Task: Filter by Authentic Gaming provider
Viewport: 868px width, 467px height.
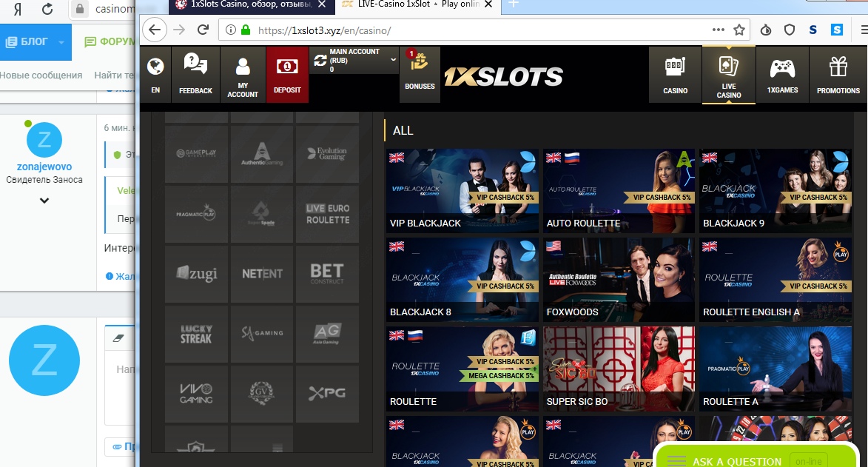Action: (x=262, y=153)
